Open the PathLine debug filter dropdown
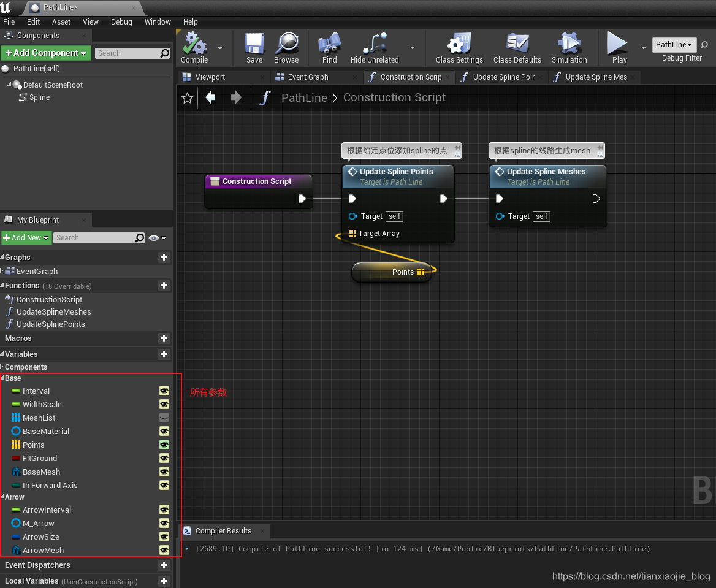The width and height of the screenshot is (716, 588). click(674, 45)
